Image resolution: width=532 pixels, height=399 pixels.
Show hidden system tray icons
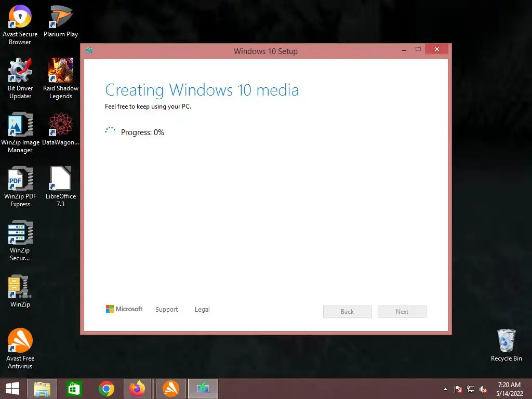coord(445,389)
